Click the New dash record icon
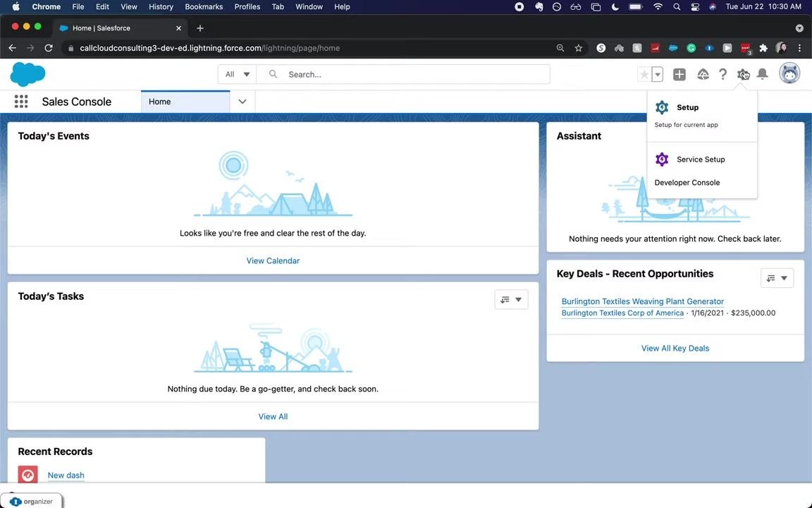This screenshot has width=812, height=508. click(x=27, y=474)
